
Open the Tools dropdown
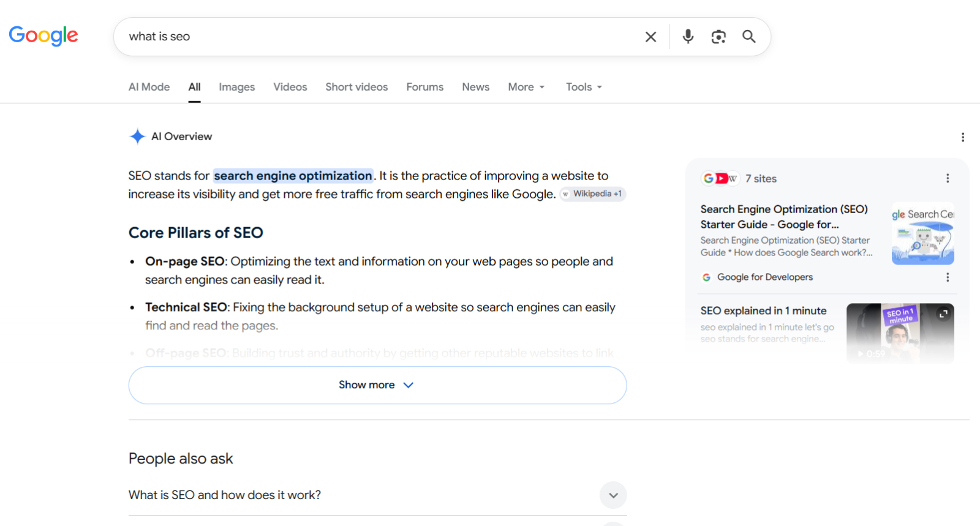[x=584, y=87]
